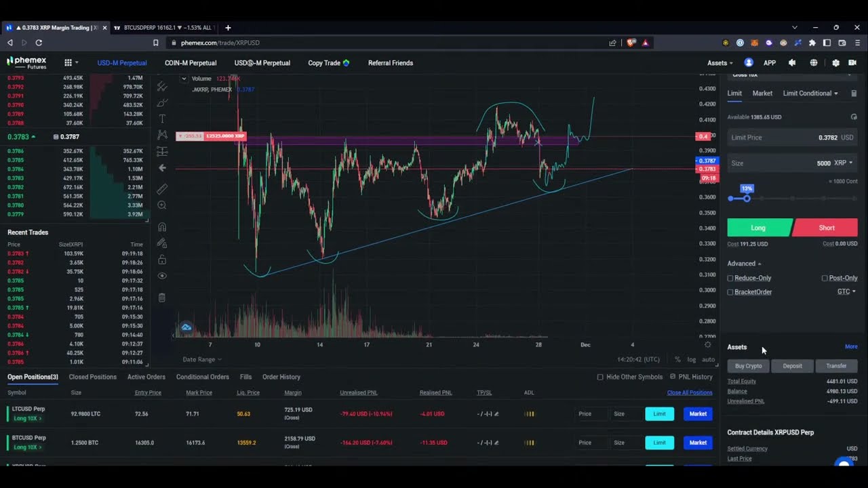Image resolution: width=868 pixels, height=488 pixels.
Task: Toggle lock all drawings icon
Action: pyautogui.click(x=162, y=260)
